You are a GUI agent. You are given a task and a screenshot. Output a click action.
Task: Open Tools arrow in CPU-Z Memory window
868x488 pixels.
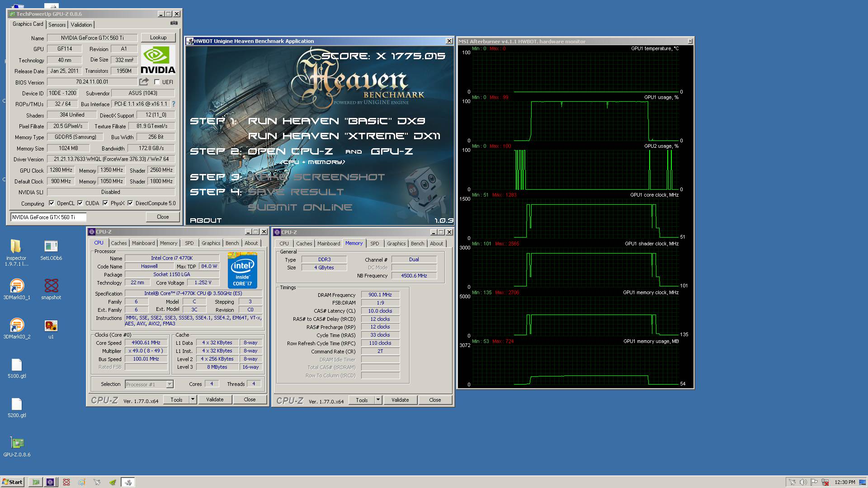[378, 400]
